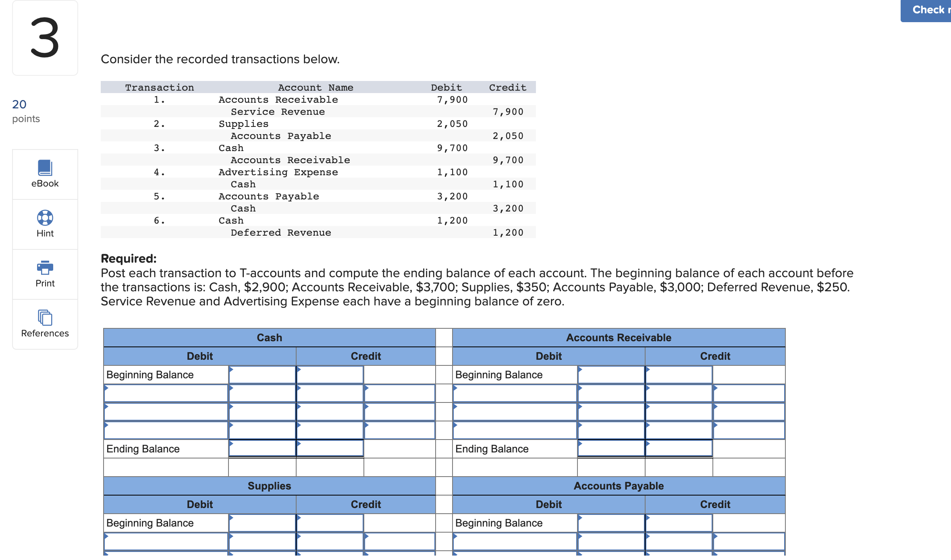951x560 pixels.
Task: Click the Cash Ending Balance amount field
Action: tap(262, 448)
